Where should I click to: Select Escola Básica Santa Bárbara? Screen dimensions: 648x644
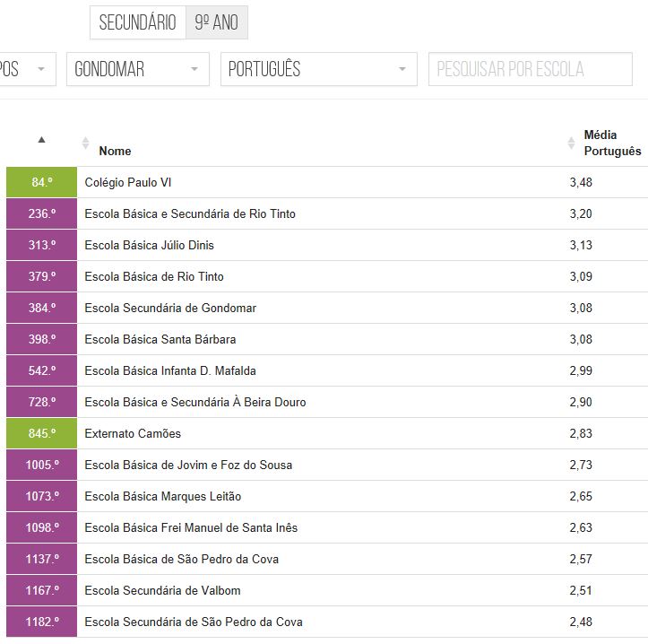click(x=327, y=340)
